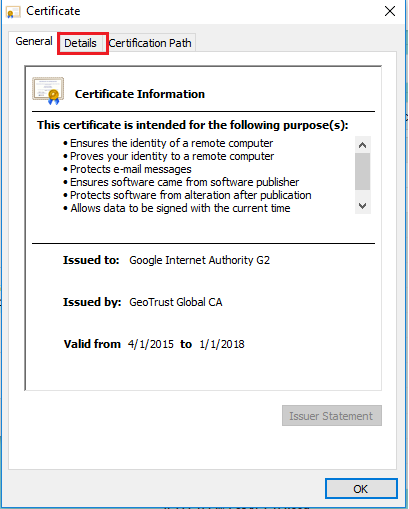Viewport: 409px width, 509px height.
Task: Close the Certificate dialog
Action: click(390, 11)
